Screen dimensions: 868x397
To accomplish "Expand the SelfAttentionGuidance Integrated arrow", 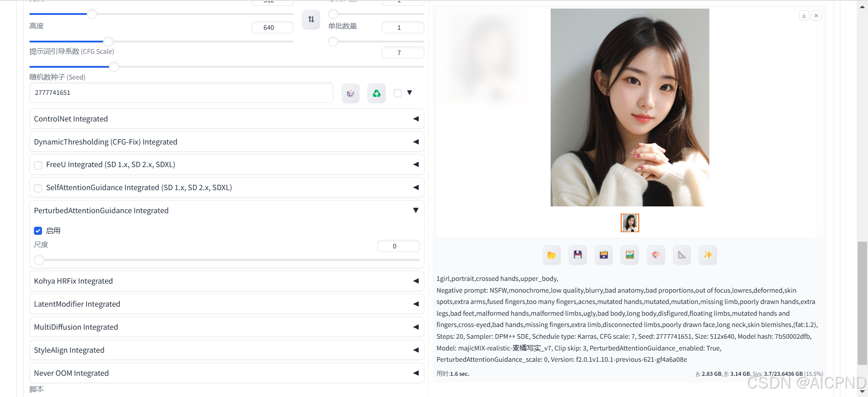I will click(415, 187).
